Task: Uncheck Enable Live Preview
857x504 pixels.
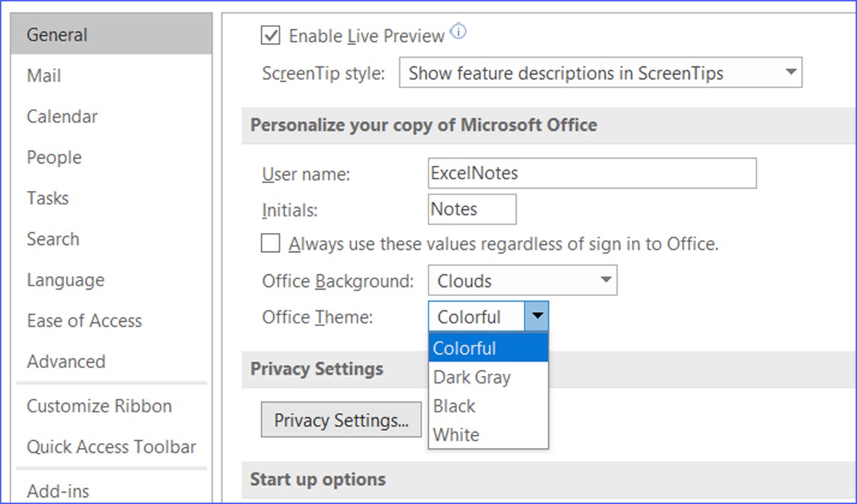Action: click(270, 36)
